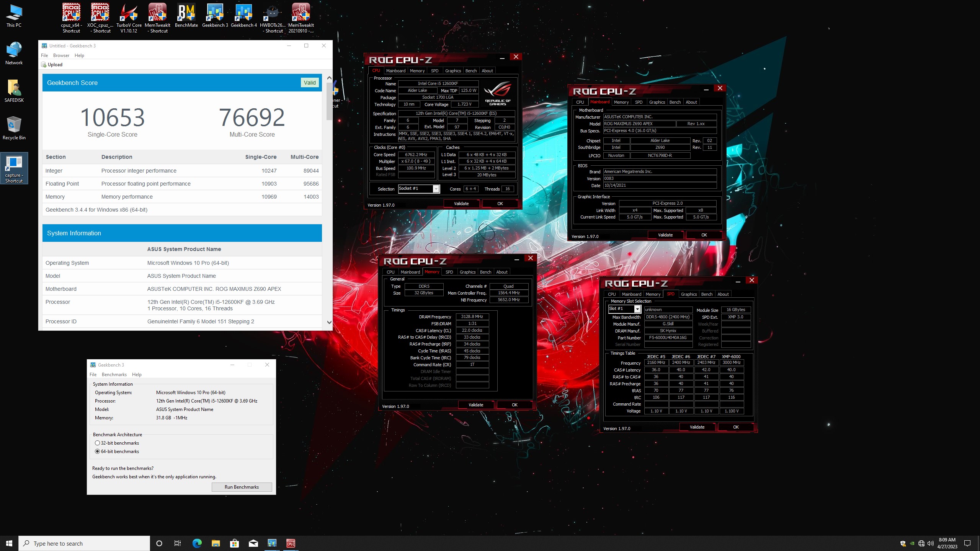Click the Memory performance results row
The width and height of the screenshot is (980, 551).
pyautogui.click(x=182, y=197)
